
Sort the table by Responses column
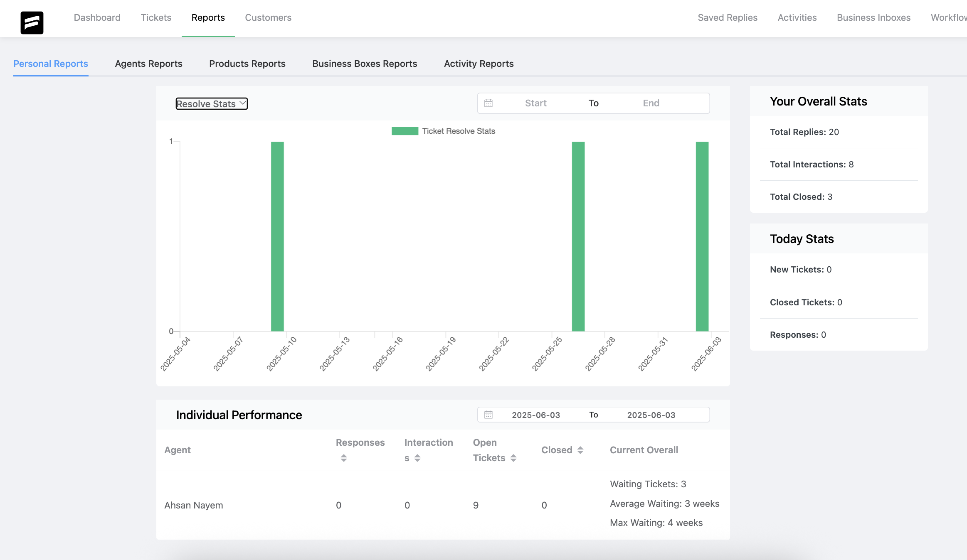[344, 458]
